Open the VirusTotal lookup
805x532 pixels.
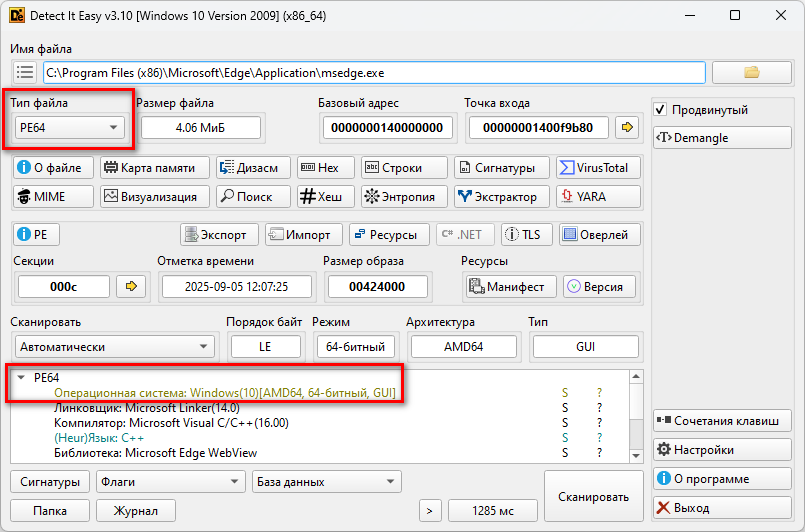(x=598, y=167)
